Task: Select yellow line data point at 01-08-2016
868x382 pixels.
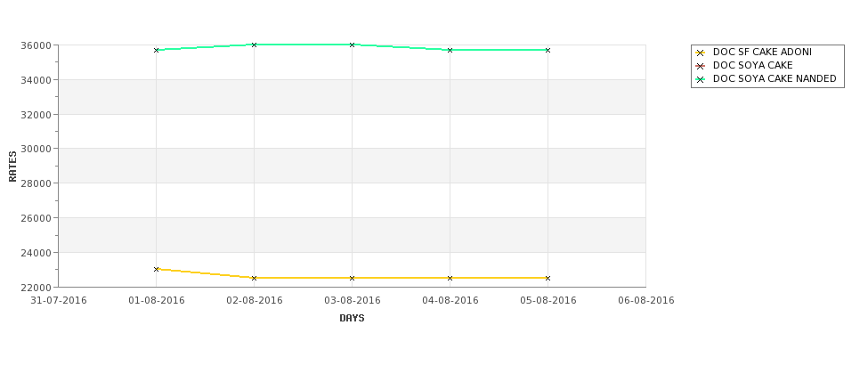Action: point(156,269)
